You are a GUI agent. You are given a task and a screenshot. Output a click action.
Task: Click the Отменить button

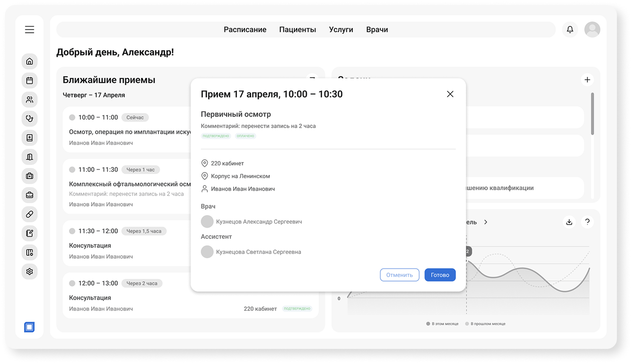tap(400, 275)
